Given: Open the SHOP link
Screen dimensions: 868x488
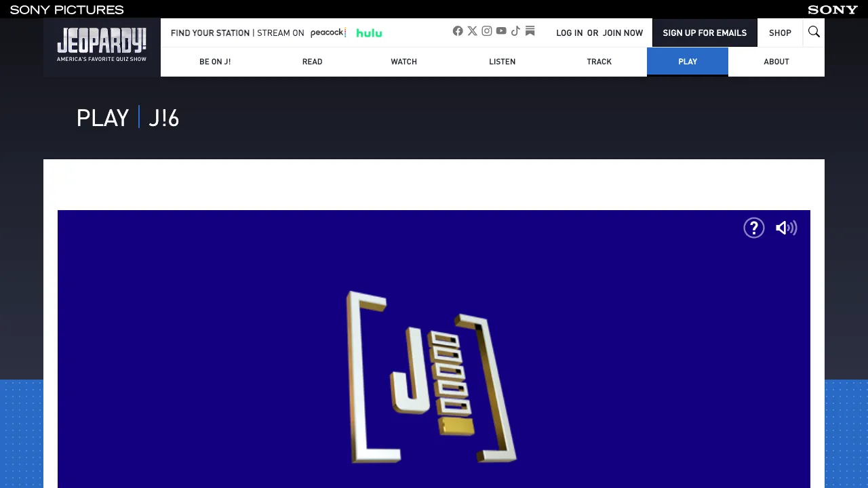Looking at the screenshot, I should [780, 33].
